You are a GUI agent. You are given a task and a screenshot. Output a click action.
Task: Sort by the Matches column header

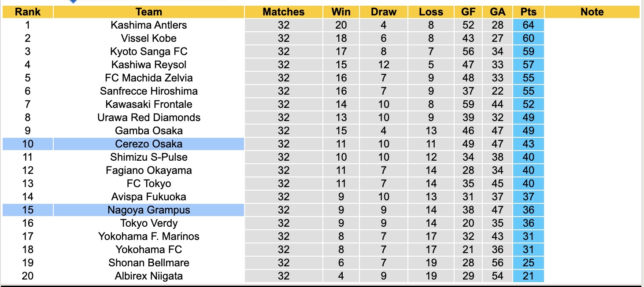coord(284,12)
